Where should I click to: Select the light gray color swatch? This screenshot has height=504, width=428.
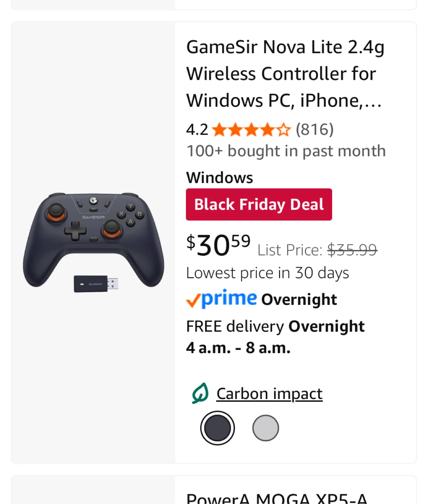(266, 428)
